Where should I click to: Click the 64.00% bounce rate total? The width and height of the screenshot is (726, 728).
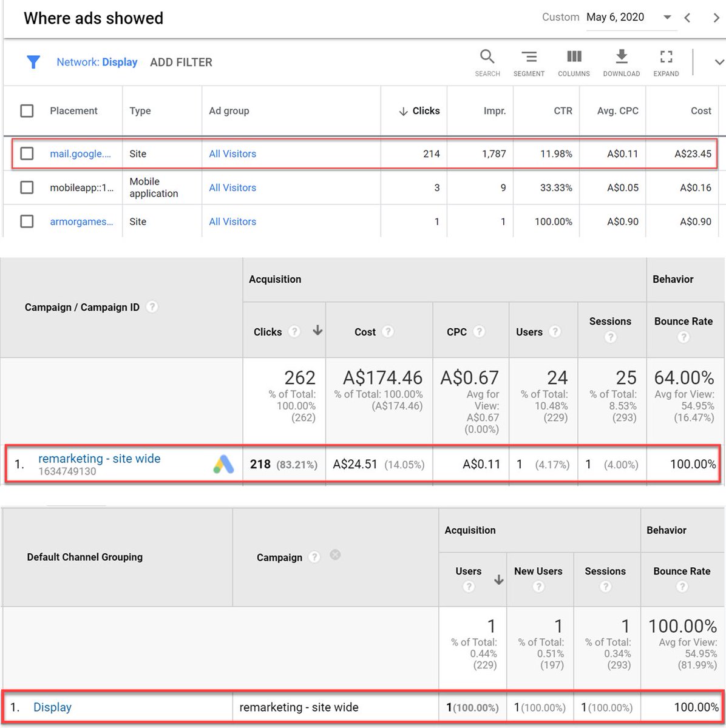coord(684,378)
